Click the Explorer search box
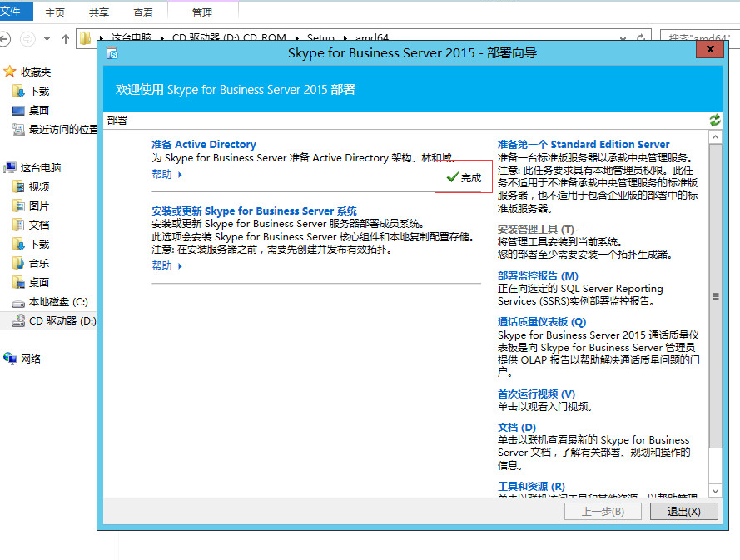 (699, 37)
